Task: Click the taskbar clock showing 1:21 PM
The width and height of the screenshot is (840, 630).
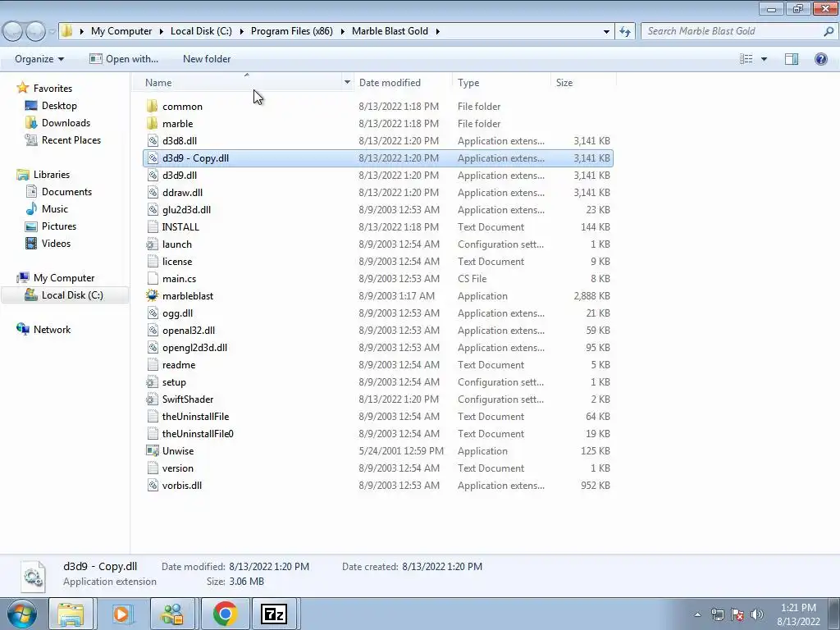Action: point(798,614)
